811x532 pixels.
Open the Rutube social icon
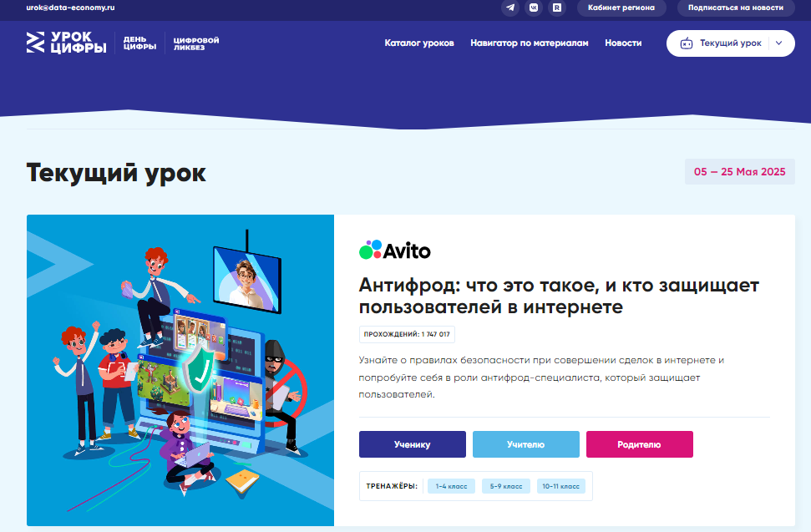click(557, 8)
